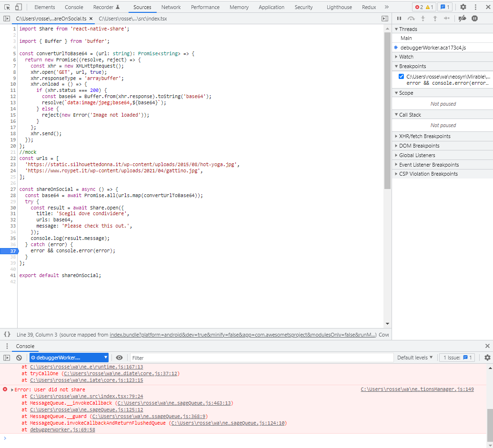Open the debuggerWorker.js:69:58 stack link
The width and height of the screenshot is (493, 448).
point(62,430)
